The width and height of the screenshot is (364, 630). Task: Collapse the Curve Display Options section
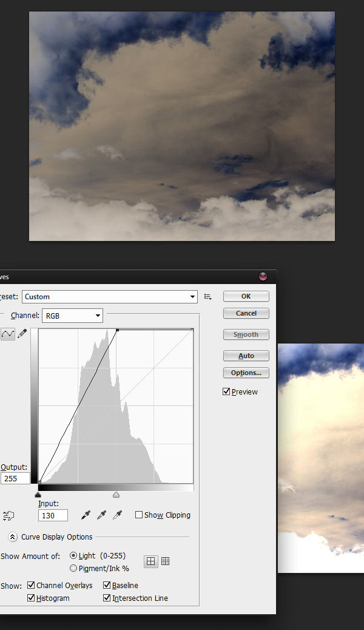coord(13,537)
